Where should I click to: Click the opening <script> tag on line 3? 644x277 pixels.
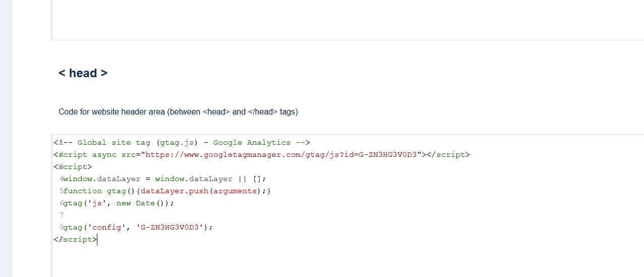(x=73, y=167)
